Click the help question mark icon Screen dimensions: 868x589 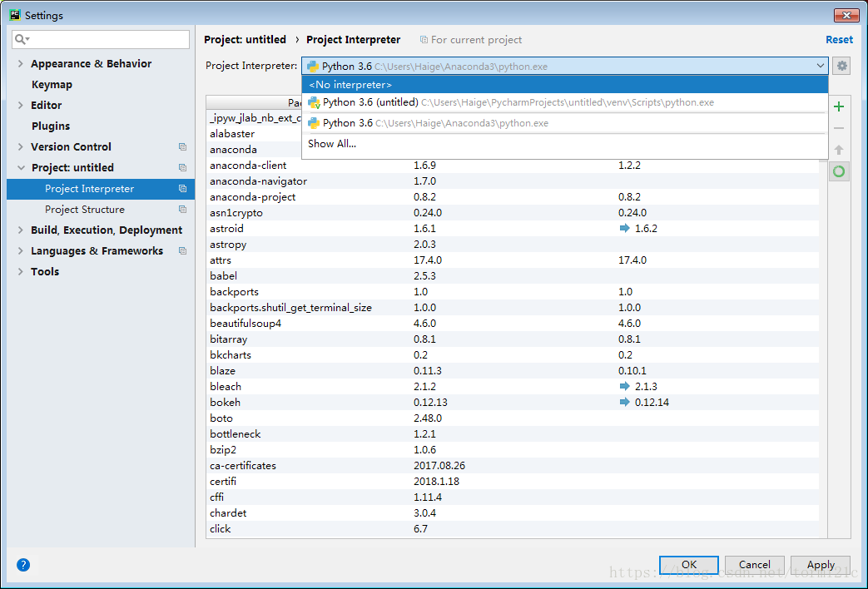[23, 565]
